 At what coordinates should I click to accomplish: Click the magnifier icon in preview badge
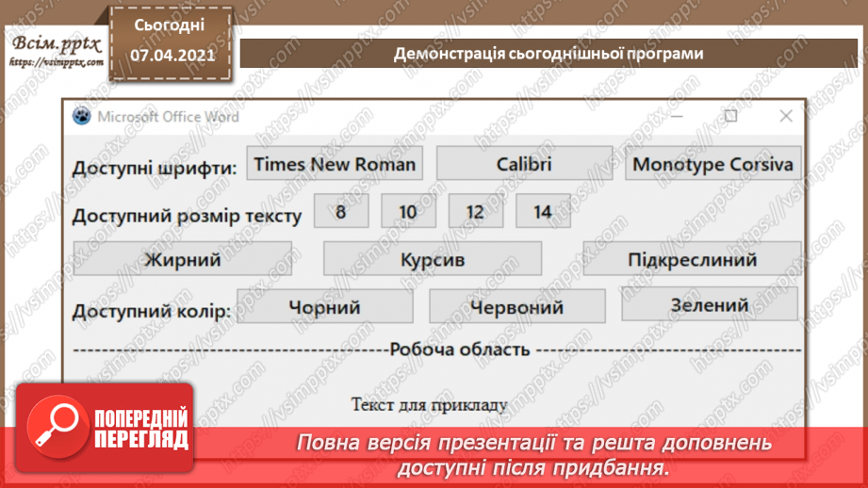point(57,427)
